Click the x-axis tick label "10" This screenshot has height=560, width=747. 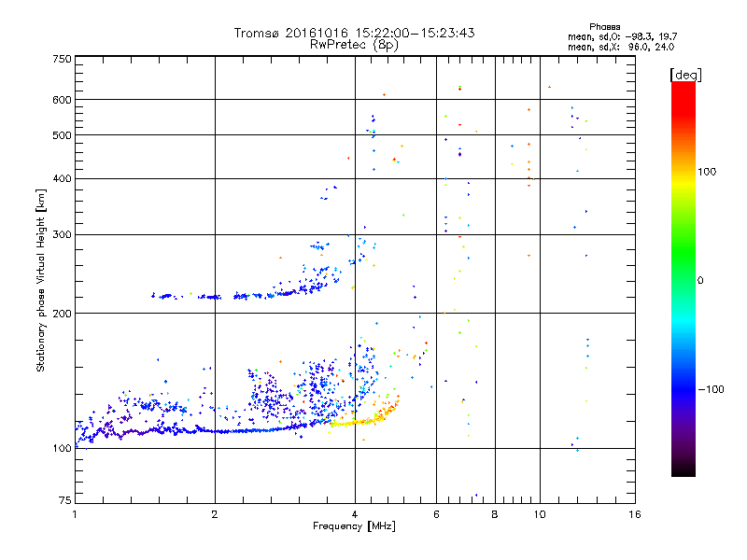(x=540, y=514)
